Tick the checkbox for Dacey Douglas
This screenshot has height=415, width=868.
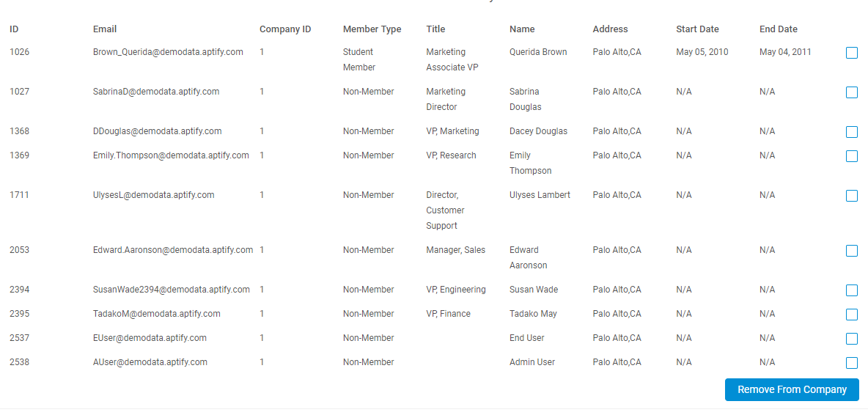pos(851,132)
